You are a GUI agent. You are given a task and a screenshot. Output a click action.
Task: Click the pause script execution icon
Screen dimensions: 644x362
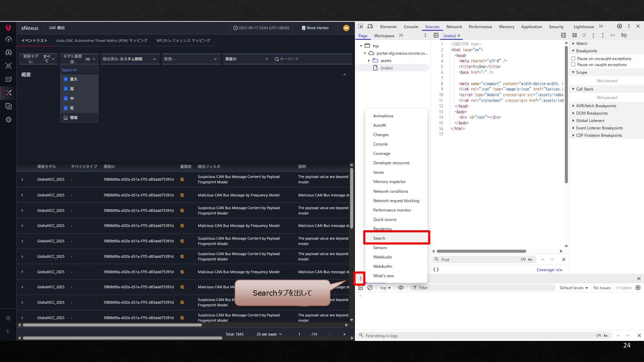(x=574, y=35)
